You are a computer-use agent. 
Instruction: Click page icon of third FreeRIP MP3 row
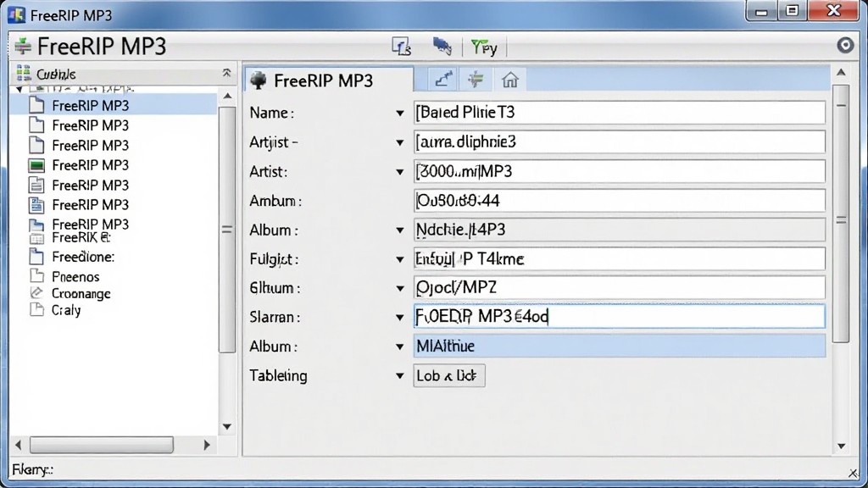click(x=36, y=145)
